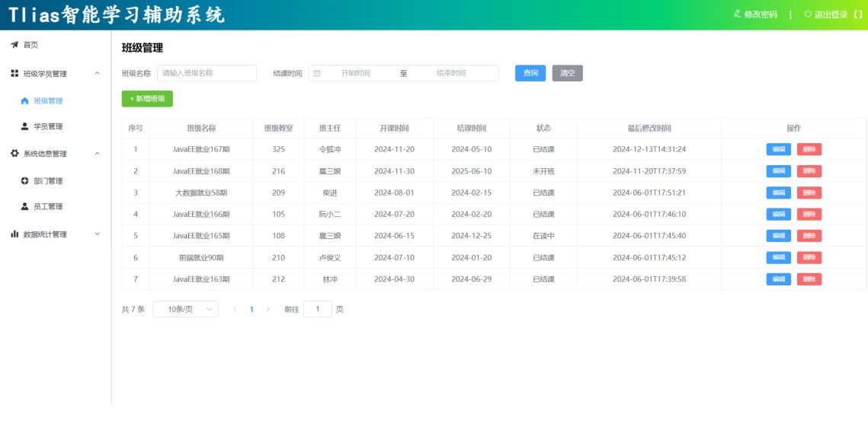The width and height of the screenshot is (868, 424).
Task: Click the gray 清空 button
Action: [x=568, y=73]
